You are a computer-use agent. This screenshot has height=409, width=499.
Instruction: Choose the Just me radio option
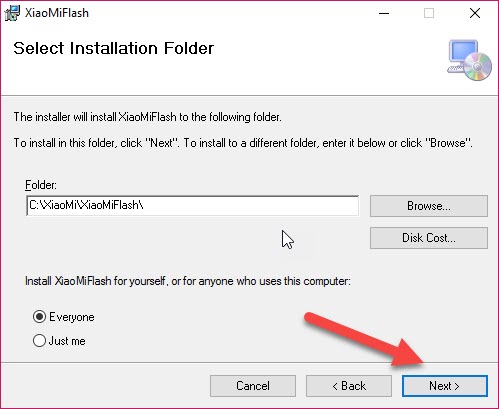point(39,341)
